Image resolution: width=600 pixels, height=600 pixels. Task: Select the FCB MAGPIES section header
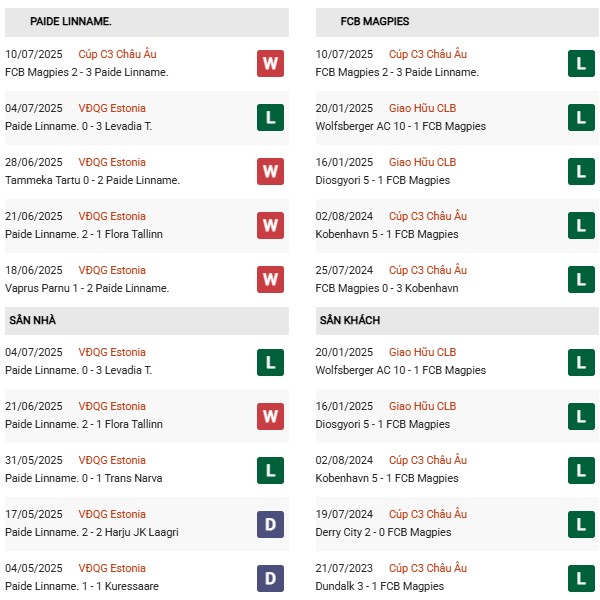tap(375, 21)
